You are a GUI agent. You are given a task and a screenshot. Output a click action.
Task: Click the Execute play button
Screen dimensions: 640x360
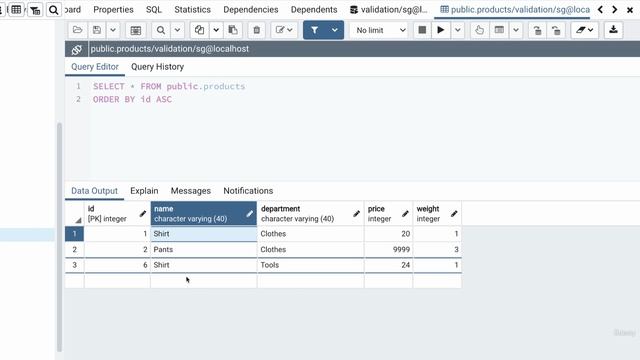coord(441,30)
